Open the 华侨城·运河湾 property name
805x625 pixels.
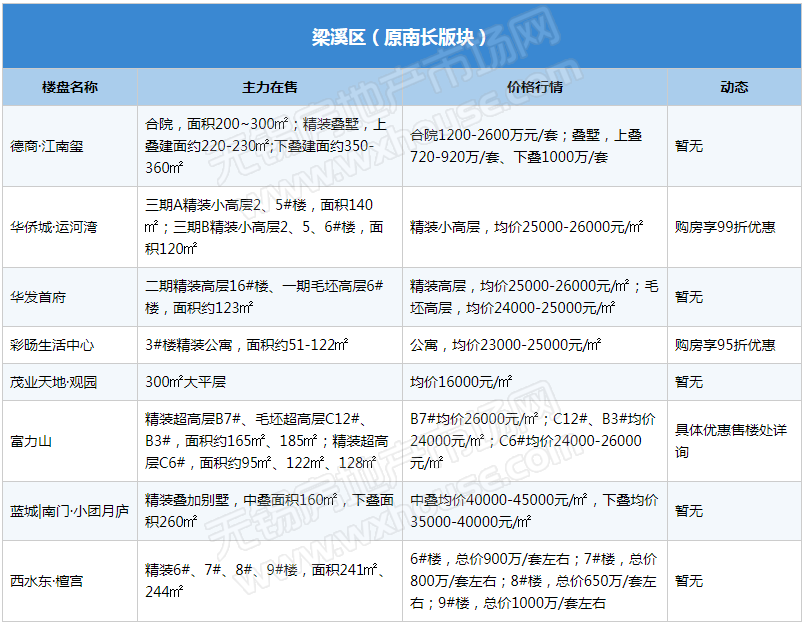(53, 227)
